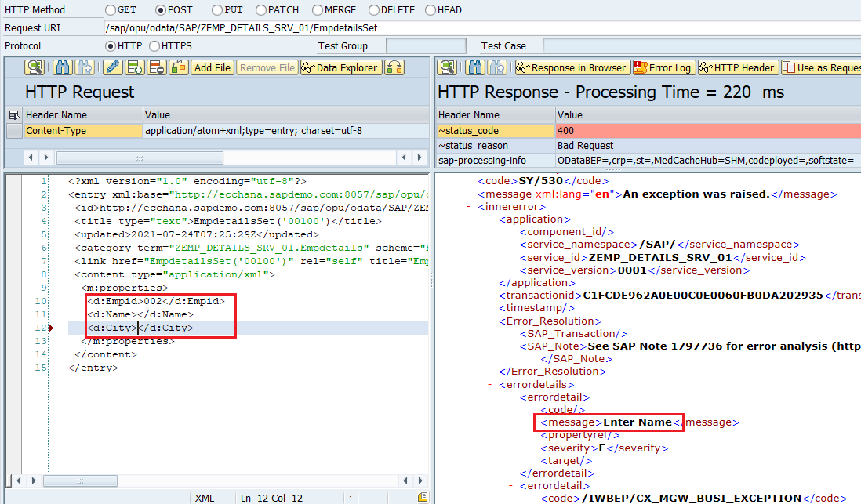Viewport: 861px width, 504px height.
Task: Open the Data Explorer
Action: pyautogui.click(x=340, y=67)
